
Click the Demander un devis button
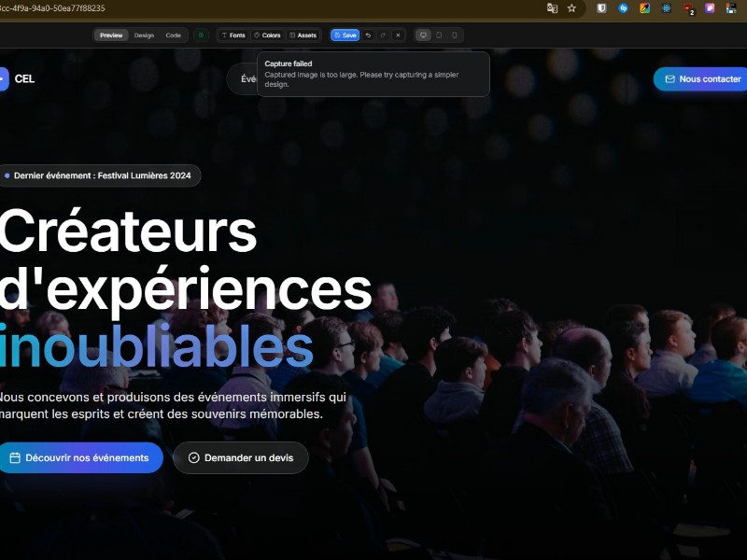[241, 457]
